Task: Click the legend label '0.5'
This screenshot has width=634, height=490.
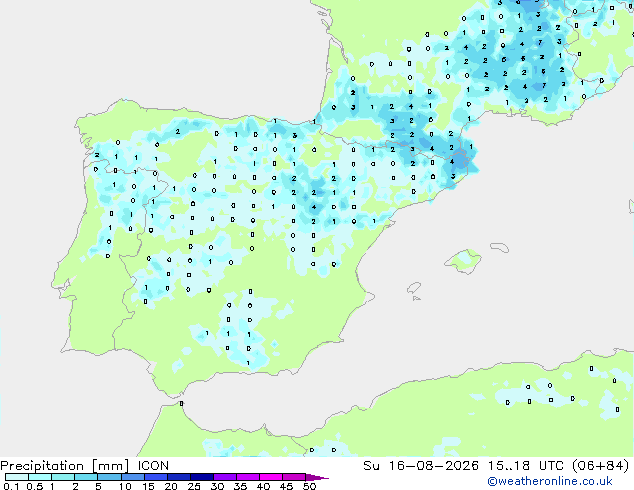Action: click(35, 486)
